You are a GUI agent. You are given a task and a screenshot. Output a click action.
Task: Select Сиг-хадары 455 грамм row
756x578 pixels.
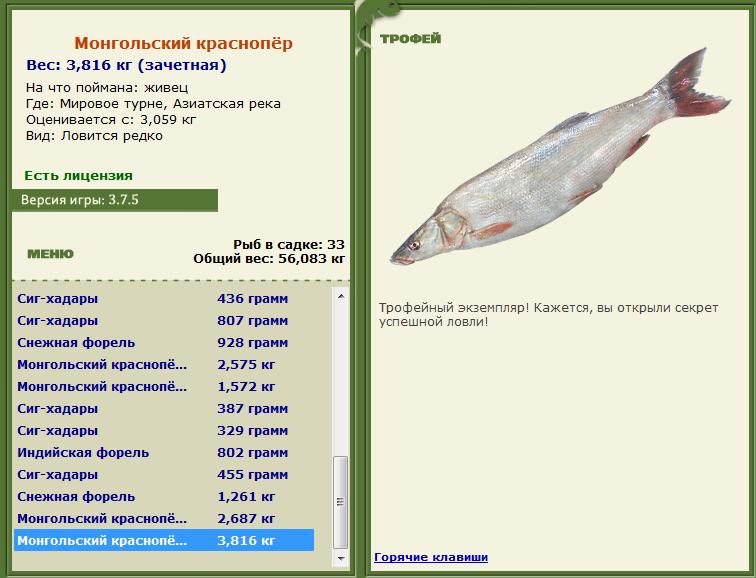pos(164,475)
